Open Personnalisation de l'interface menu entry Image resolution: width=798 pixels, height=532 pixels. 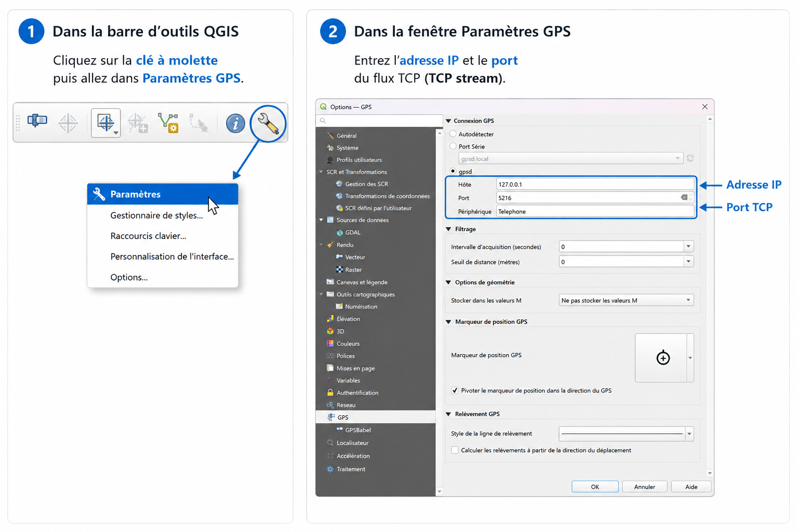(x=163, y=257)
